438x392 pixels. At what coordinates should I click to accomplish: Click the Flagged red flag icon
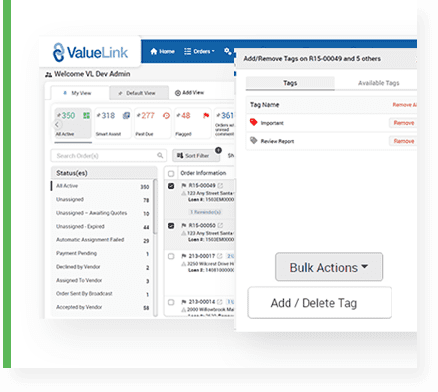point(206,115)
